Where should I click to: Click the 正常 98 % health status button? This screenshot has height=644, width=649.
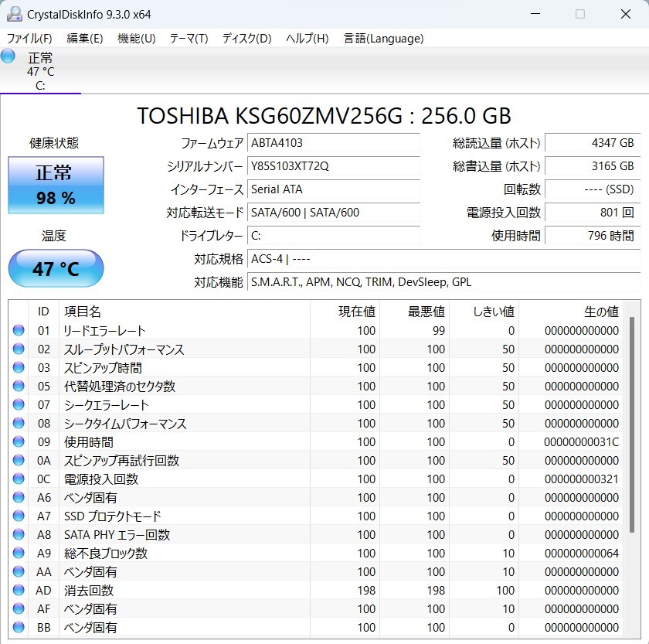click(x=56, y=186)
